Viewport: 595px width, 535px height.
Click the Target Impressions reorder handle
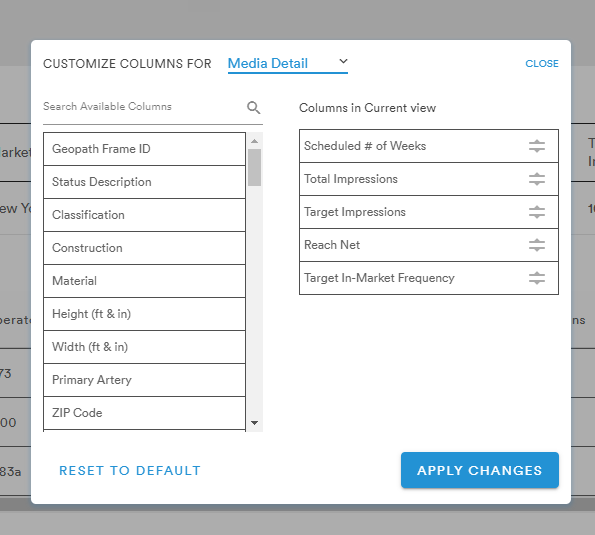(x=537, y=212)
